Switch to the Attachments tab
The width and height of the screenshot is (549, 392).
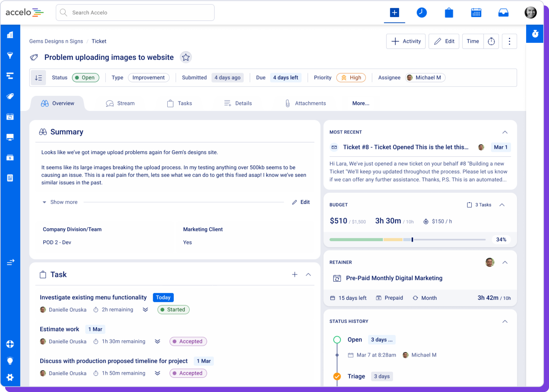coord(305,103)
